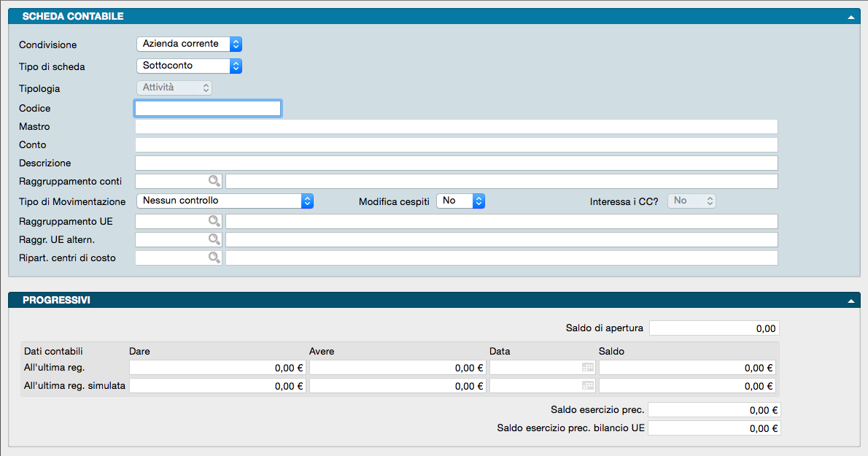Click the Dare field for All'ultima reg.

[x=217, y=368]
